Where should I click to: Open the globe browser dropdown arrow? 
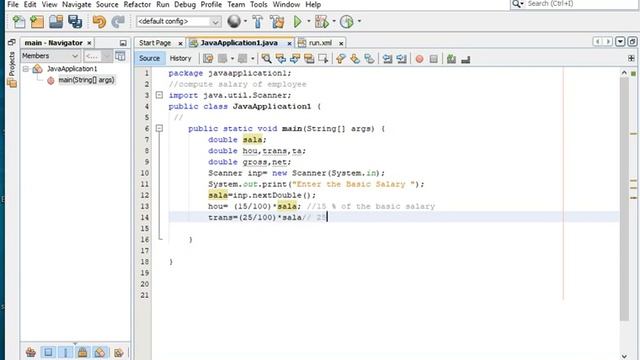[x=245, y=21]
